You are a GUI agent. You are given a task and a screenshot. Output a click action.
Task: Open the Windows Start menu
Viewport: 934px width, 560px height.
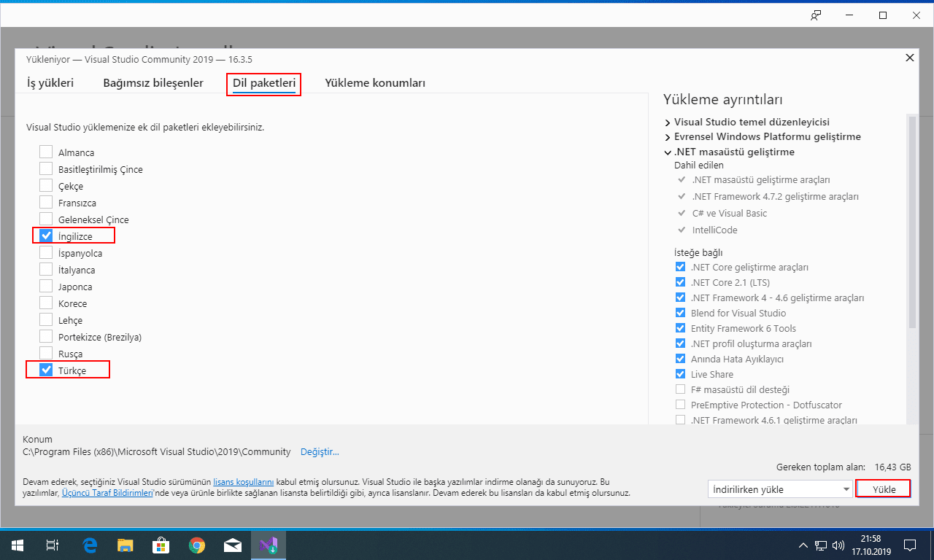(17, 545)
